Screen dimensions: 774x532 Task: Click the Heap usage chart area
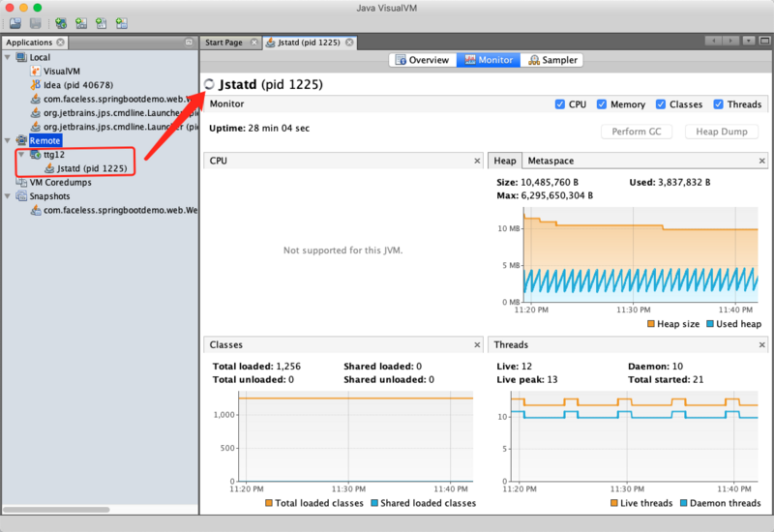click(640, 254)
